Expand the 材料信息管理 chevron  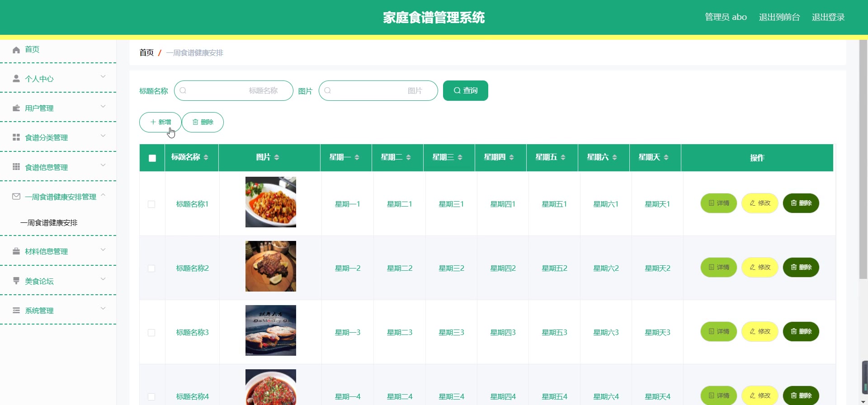(103, 250)
